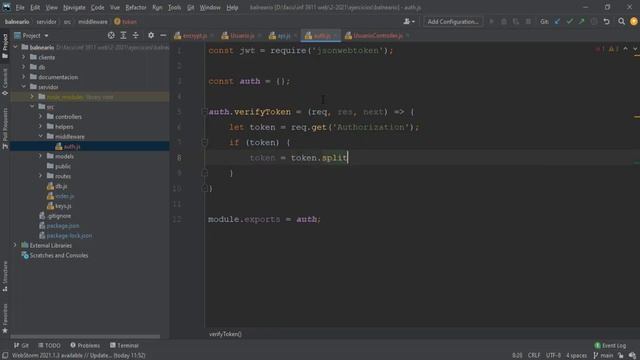The height and width of the screenshot is (360, 640).
Task: Expand the documentacion folder
Action: click(24, 77)
